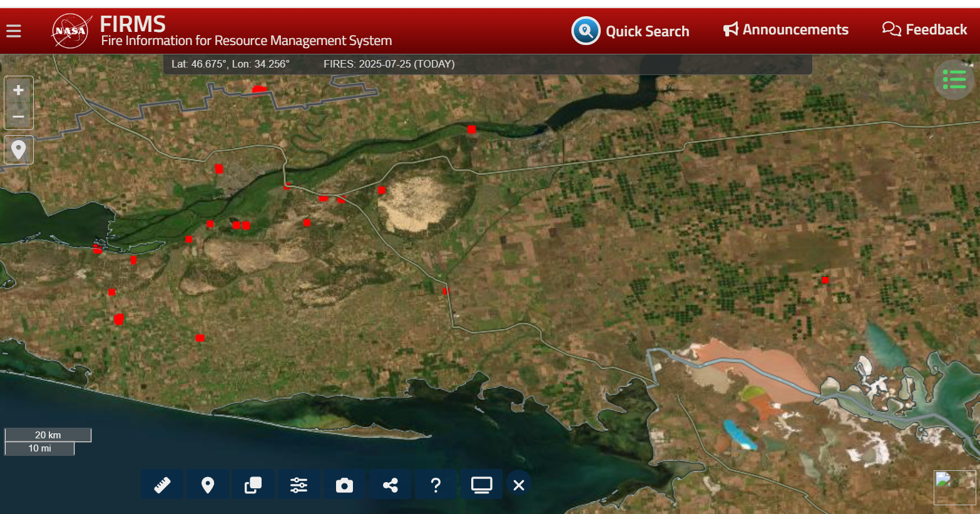Viewport: 980px width, 514px height.
Task: Click the 20 km scale bar
Action: (48, 435)
